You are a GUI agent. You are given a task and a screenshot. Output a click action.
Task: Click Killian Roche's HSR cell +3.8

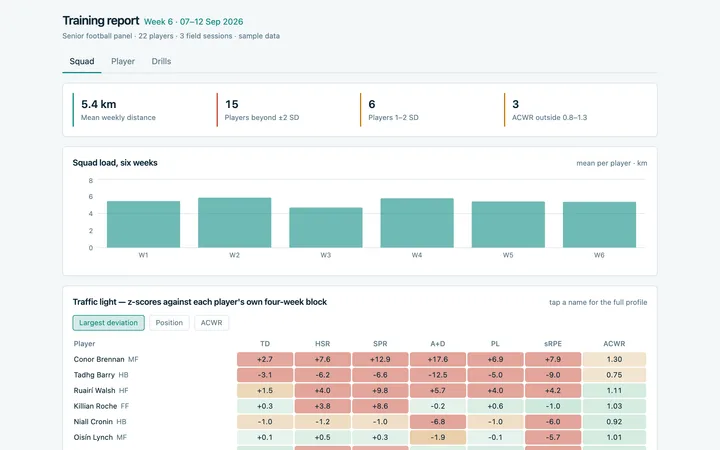[322, 406]
